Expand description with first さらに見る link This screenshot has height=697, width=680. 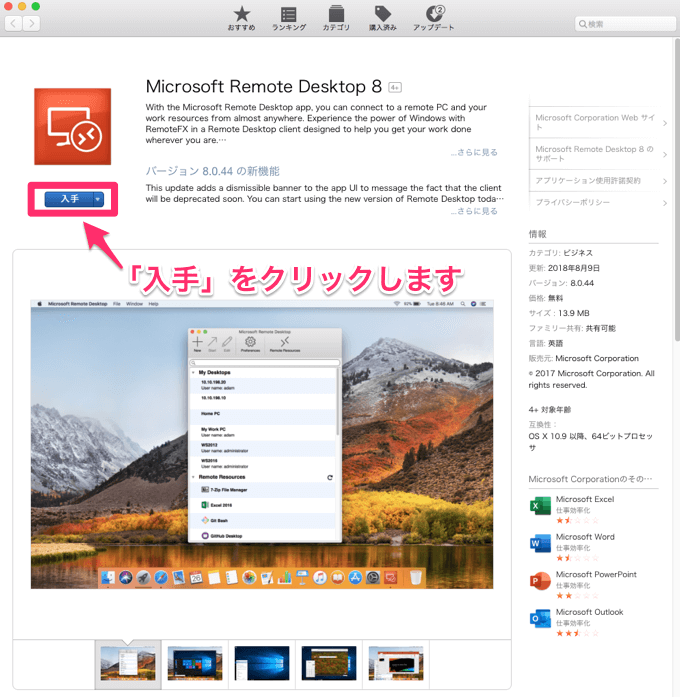(474, 152)
